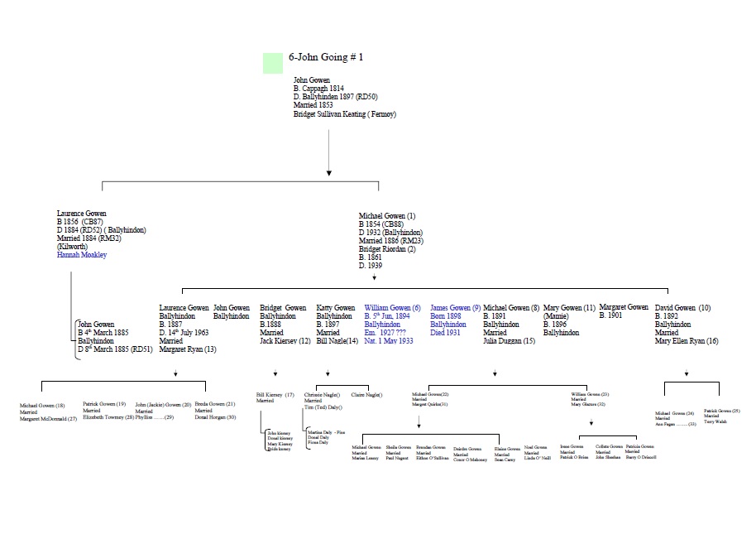Click the name "Bridget Gowen"
The height and width of the screenshot is (534, 756).
point(283,308)
